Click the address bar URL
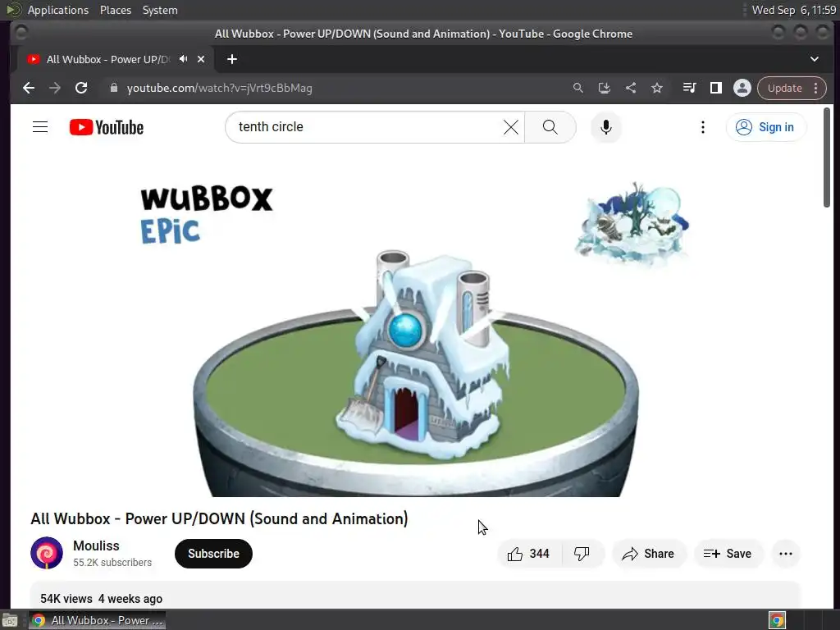The width and height of the screenshot is (840, 630). click(220, 88)
